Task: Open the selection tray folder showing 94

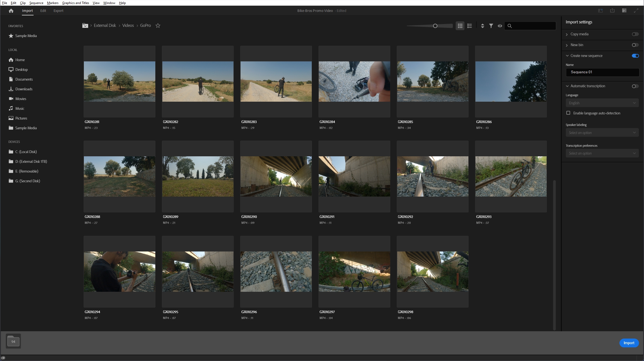Action: 13,341
